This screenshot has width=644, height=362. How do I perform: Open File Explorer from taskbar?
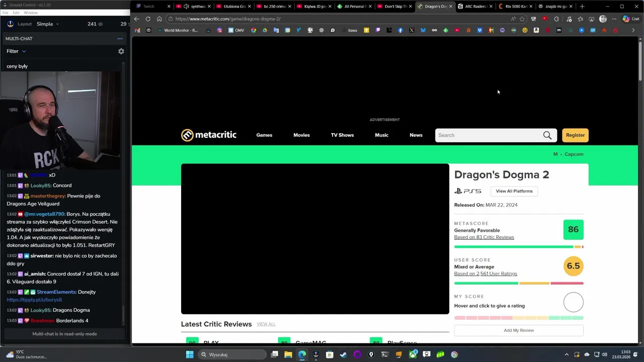point(288,354)
